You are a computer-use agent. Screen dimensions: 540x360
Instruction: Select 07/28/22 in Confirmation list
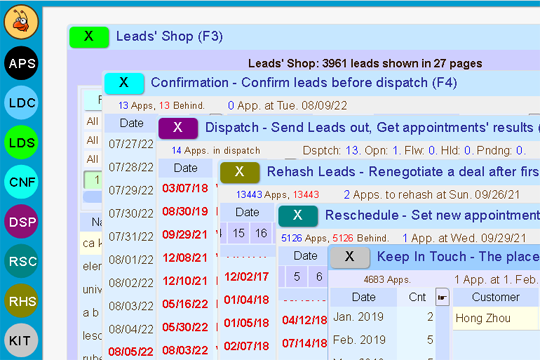click(131, 167)
